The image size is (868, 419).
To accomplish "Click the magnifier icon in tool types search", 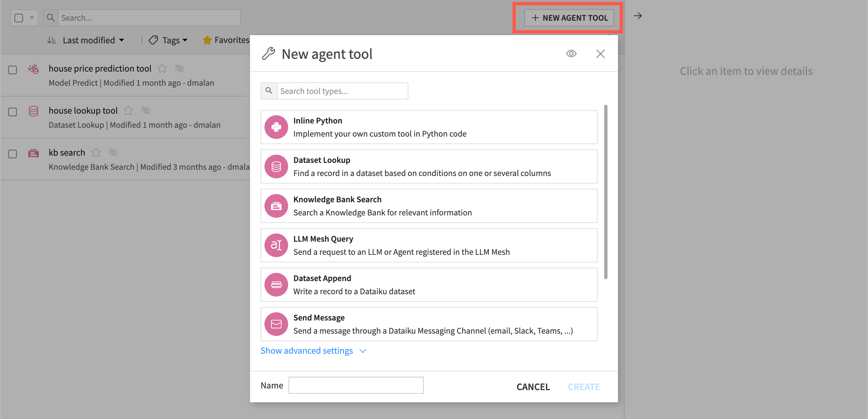I will [x=269, y=91].
